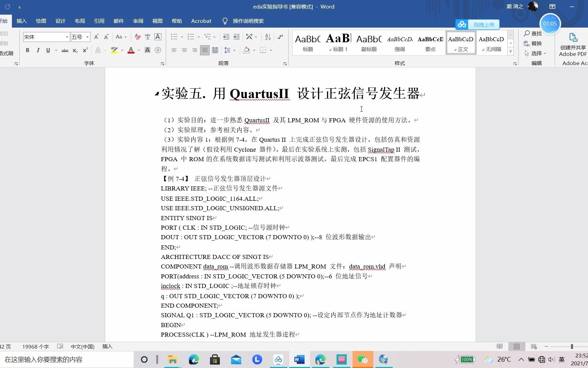Toggle show paragraph marks

(x=280, y=37)
